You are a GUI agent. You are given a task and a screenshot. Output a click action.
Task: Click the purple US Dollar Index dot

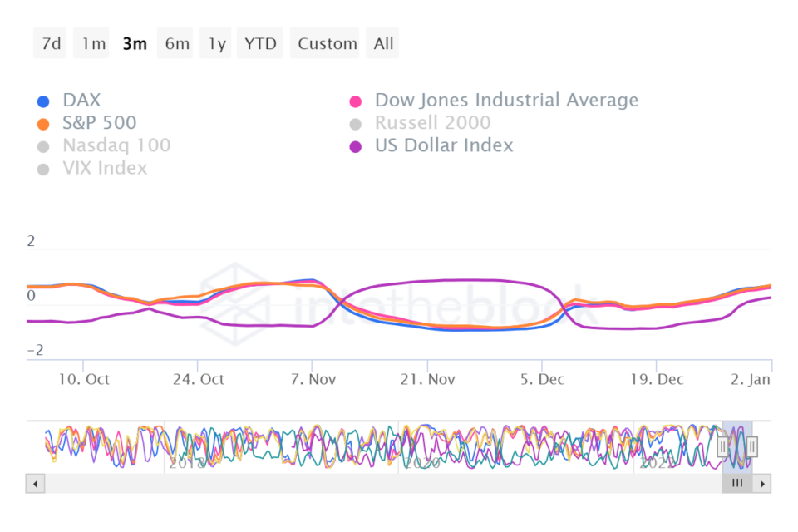356,146
